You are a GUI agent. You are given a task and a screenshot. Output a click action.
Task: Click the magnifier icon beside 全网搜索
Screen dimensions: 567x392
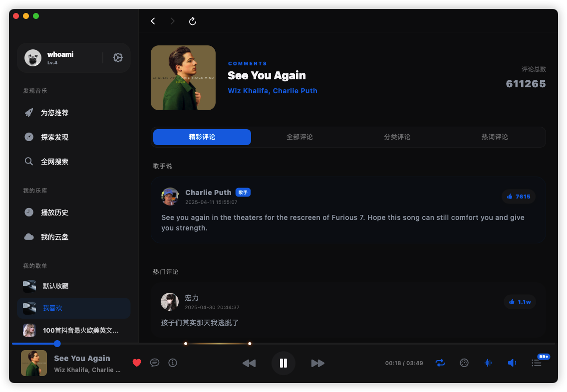[29, 162]
